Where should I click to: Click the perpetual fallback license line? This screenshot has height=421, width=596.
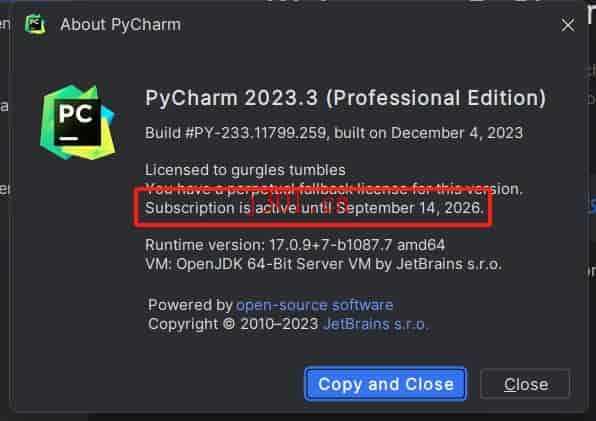point(334,188)
